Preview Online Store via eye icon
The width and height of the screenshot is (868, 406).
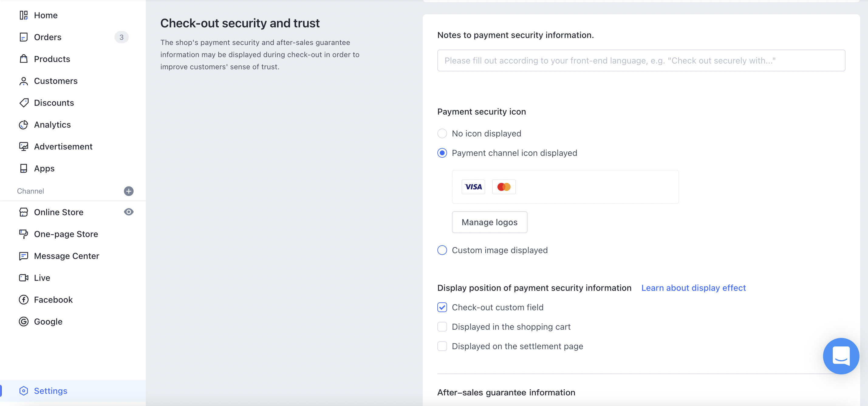[128, 212]
